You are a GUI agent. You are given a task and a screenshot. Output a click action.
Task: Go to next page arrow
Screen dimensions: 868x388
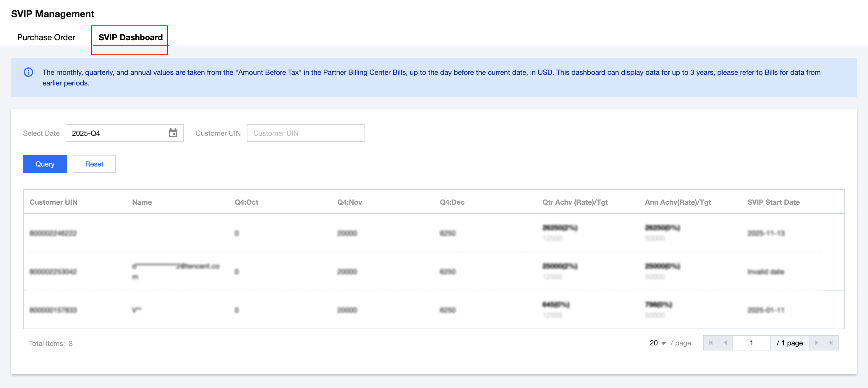[x=817, y=343]
